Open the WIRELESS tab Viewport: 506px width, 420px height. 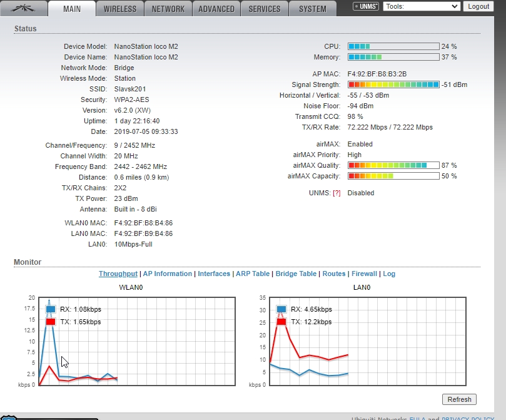point(120,9)
